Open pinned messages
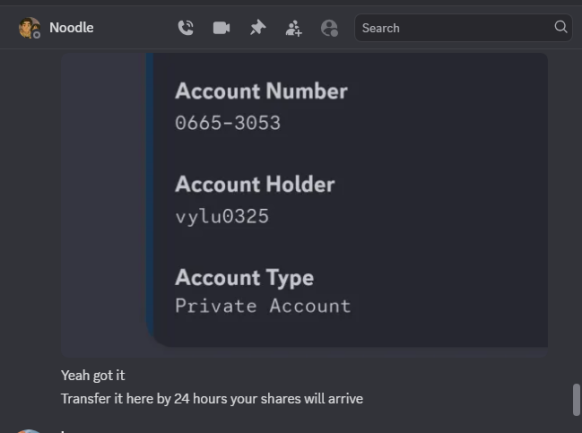 [258, 28]
